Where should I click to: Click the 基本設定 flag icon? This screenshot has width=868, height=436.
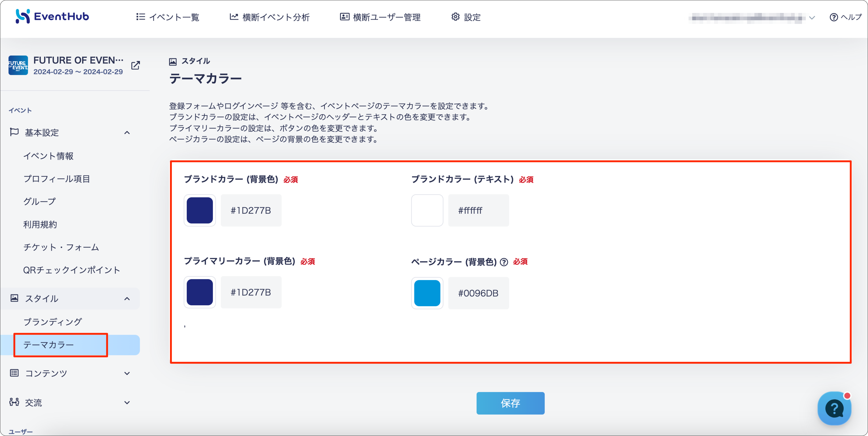tap(14, 132)
